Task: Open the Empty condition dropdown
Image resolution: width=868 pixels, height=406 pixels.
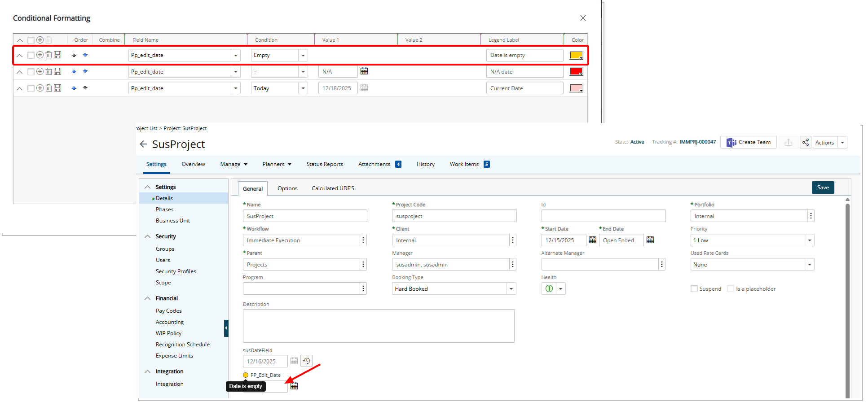Action: (304, 55)
